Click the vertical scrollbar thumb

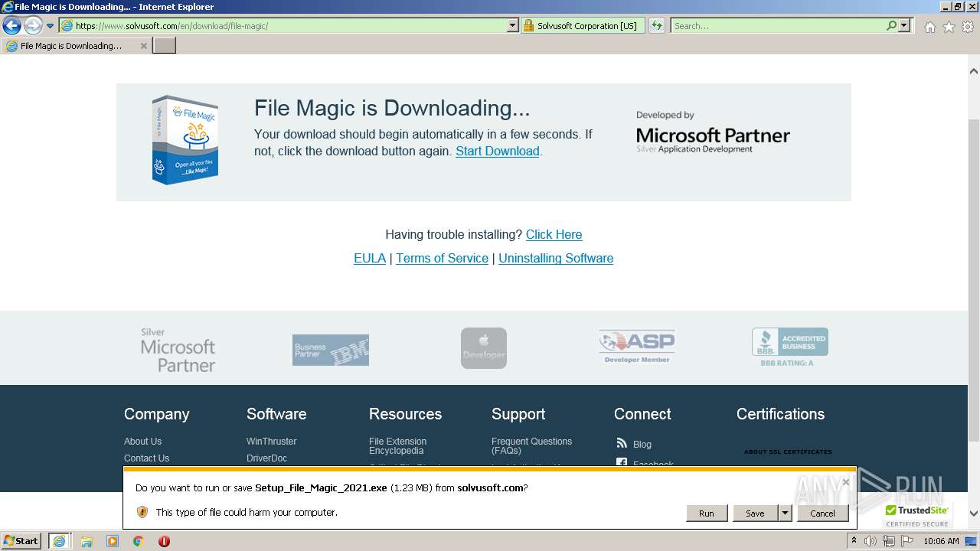click(974, 279)
